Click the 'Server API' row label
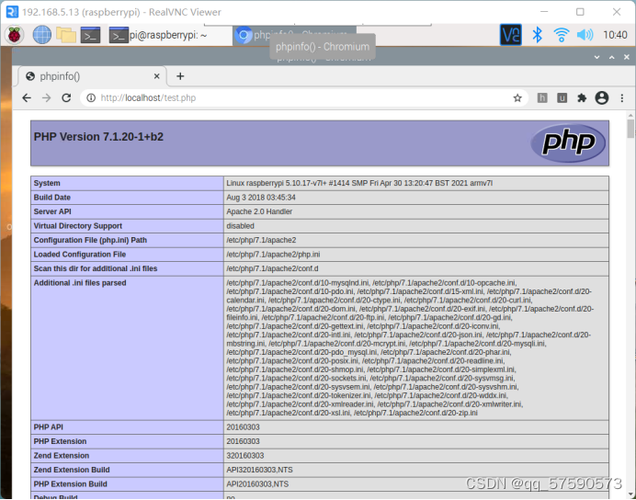 coord(52,212)
